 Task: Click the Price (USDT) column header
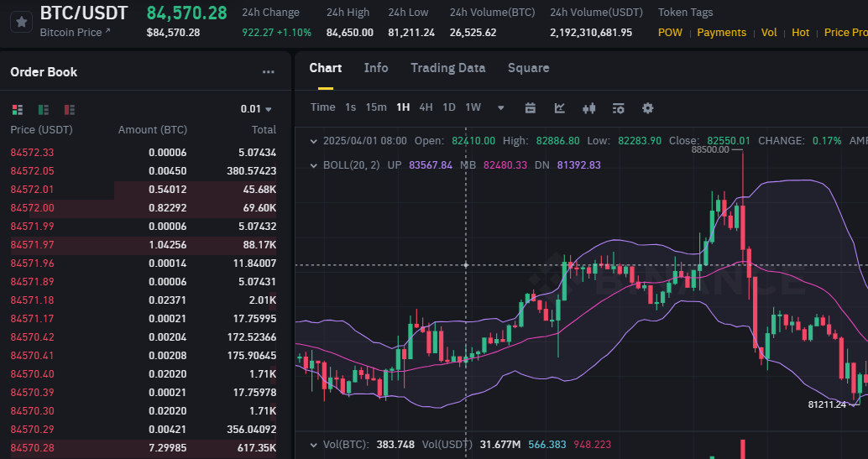click(x=41, y=130)
